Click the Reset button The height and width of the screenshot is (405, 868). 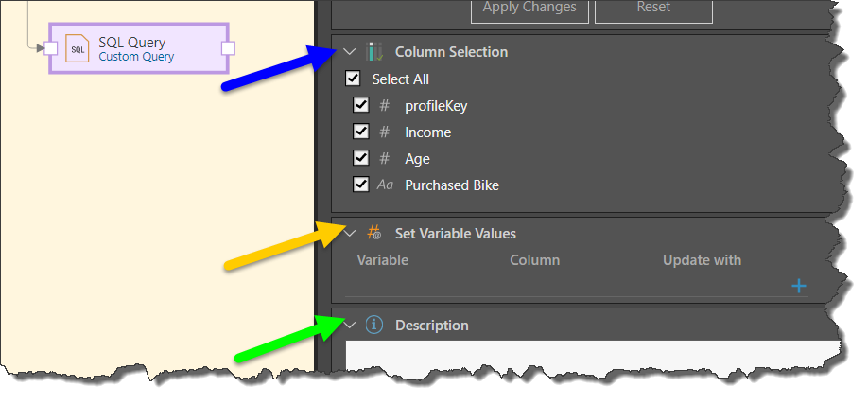(x=653, y=8)
